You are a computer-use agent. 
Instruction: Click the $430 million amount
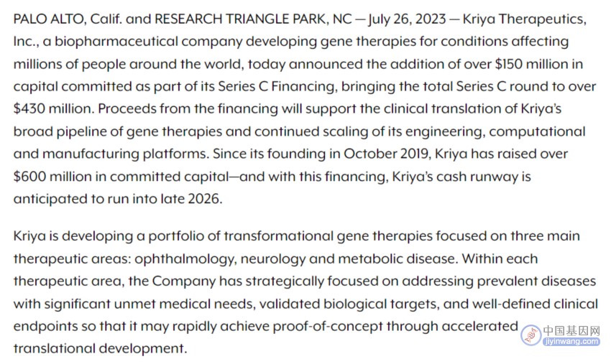tap(54, 108)
